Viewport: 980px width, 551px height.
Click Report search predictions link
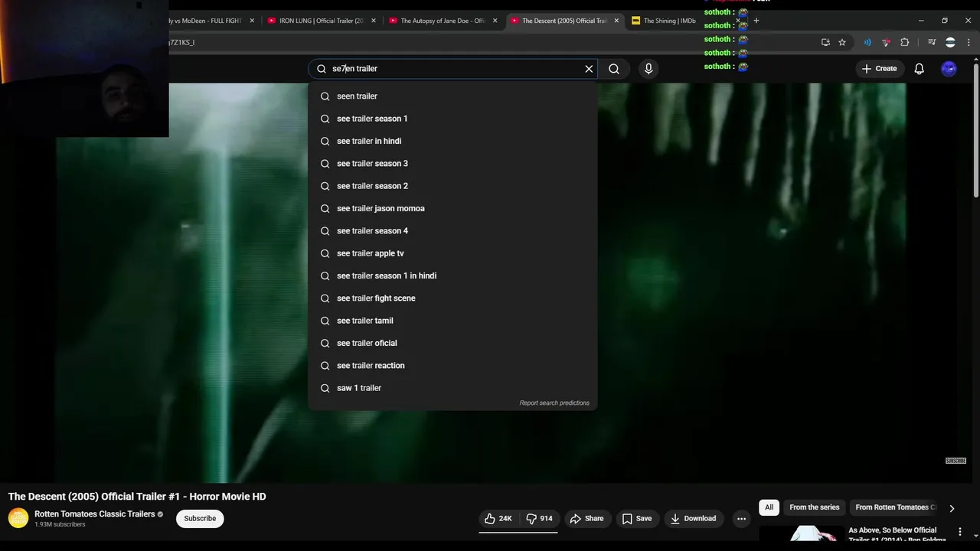[x=554, y=403]
